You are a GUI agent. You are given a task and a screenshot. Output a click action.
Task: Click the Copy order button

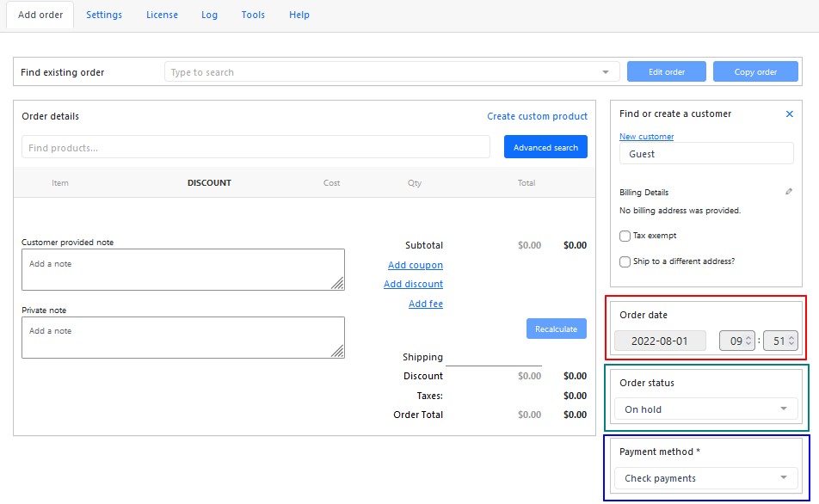click(x=755, y=71)
